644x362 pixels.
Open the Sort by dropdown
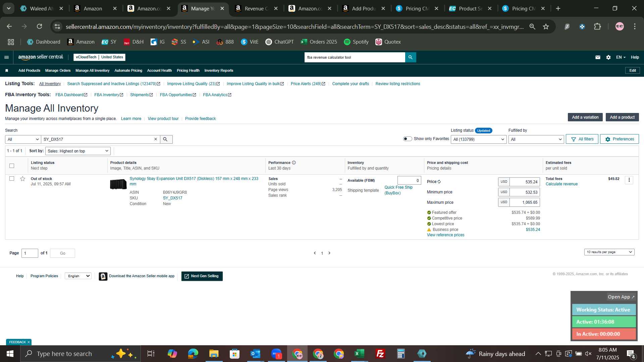coord(78,151)
